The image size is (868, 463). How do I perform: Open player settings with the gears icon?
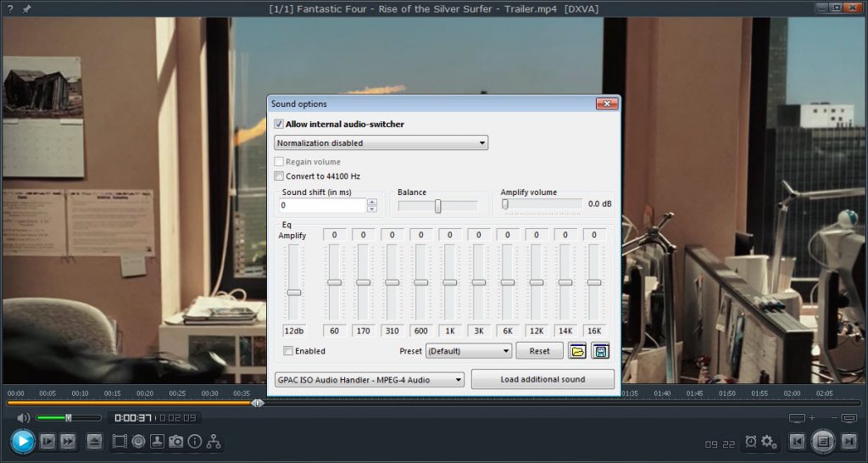click(x=769, y=442)
